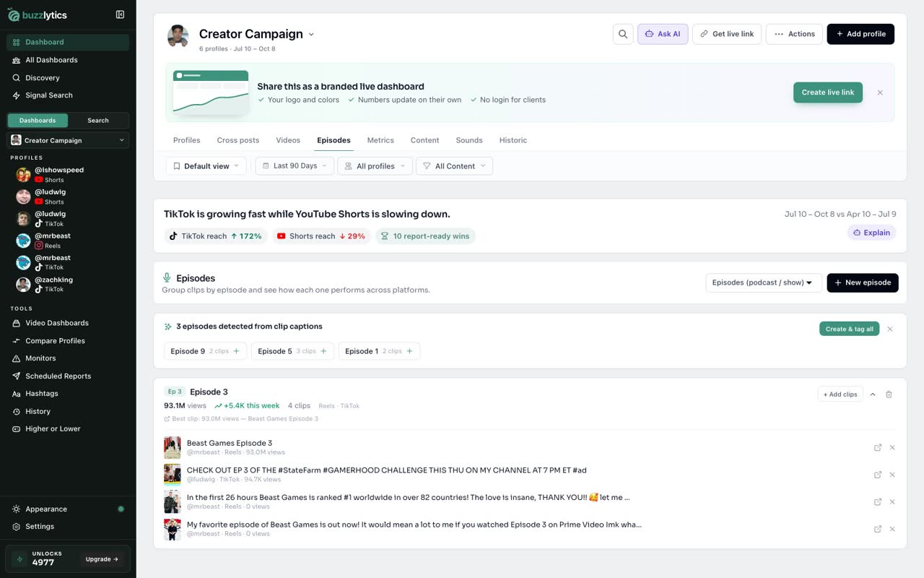
Task: Open Discovery in sidebar
Action: (x=68, y=77)
